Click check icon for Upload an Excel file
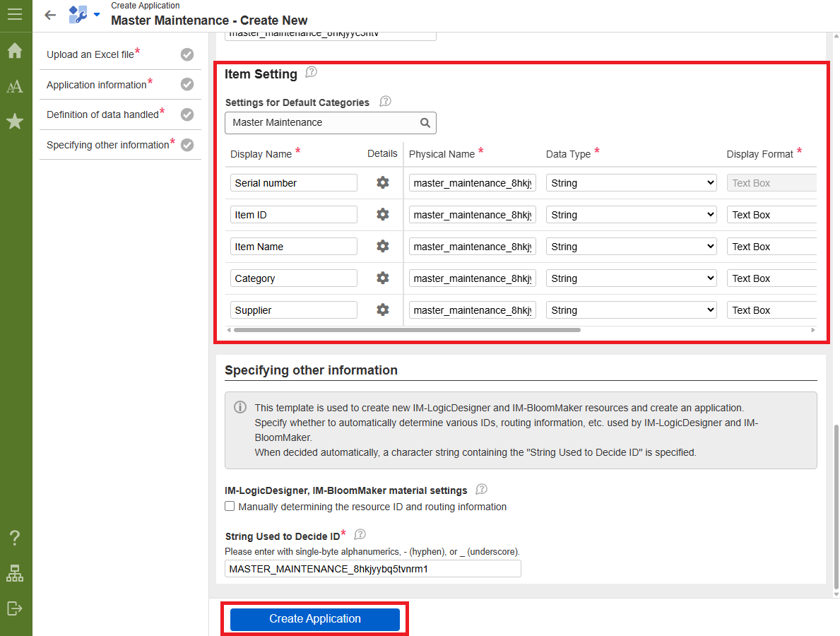Screen dimensions: 840x636 (187, 54)
